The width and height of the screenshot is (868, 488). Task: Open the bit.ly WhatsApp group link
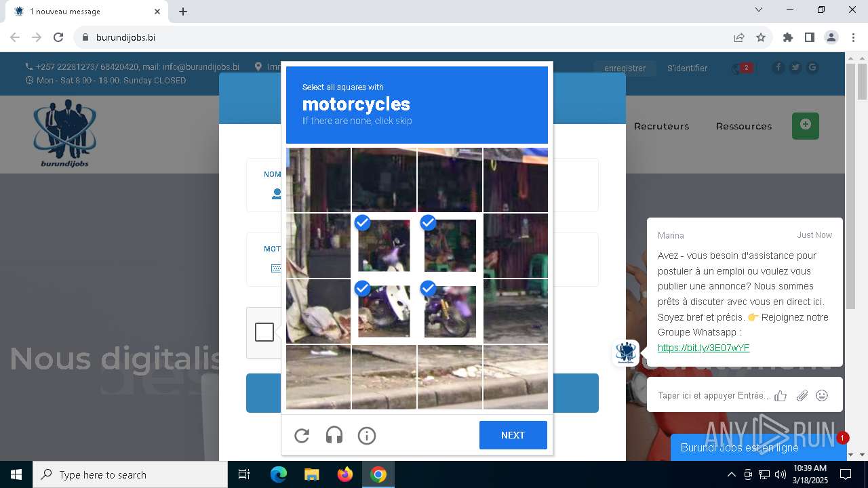click(703, 348)
